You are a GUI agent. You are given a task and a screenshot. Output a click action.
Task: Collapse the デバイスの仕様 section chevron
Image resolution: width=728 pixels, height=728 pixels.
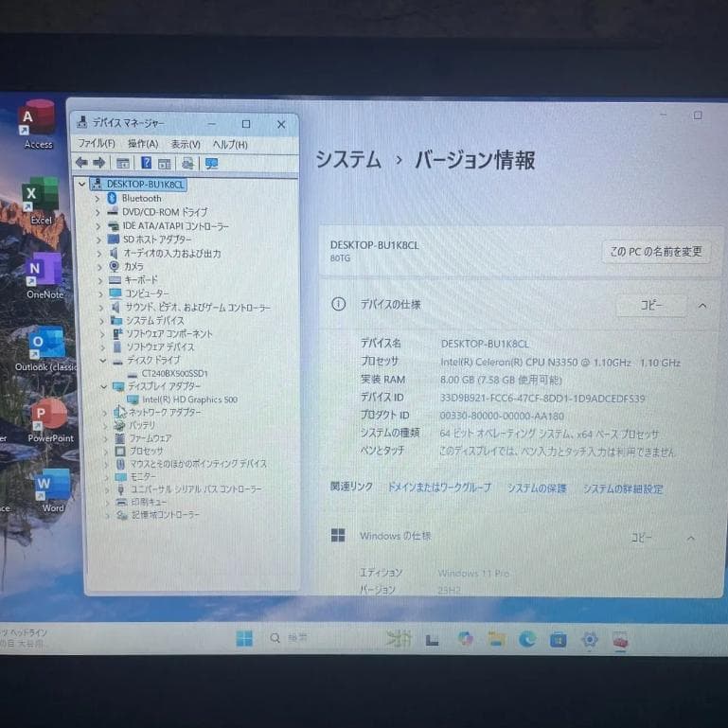point(702,306)
